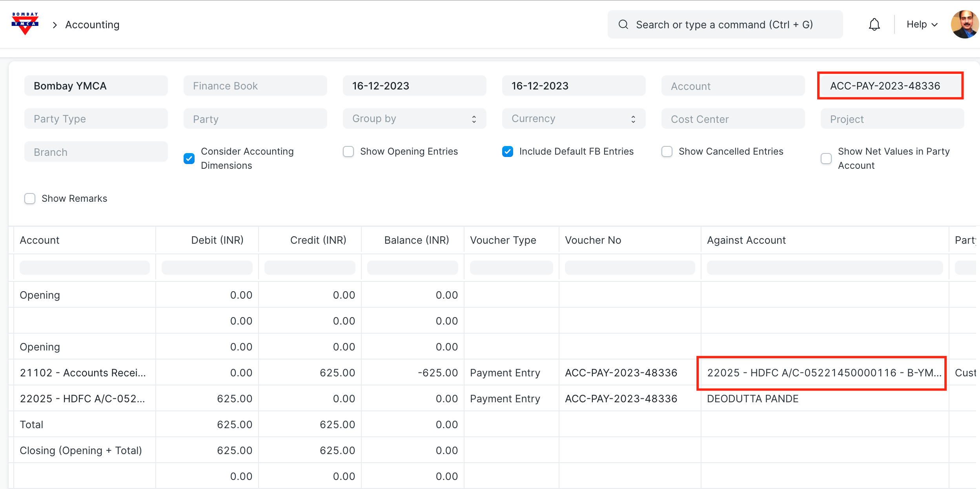This screenshot has width=980, height=489.
Task: Open voucher ACC-PAY-2023-48336 in Accounts Receivable row
Action: click(x=621, y=373)
